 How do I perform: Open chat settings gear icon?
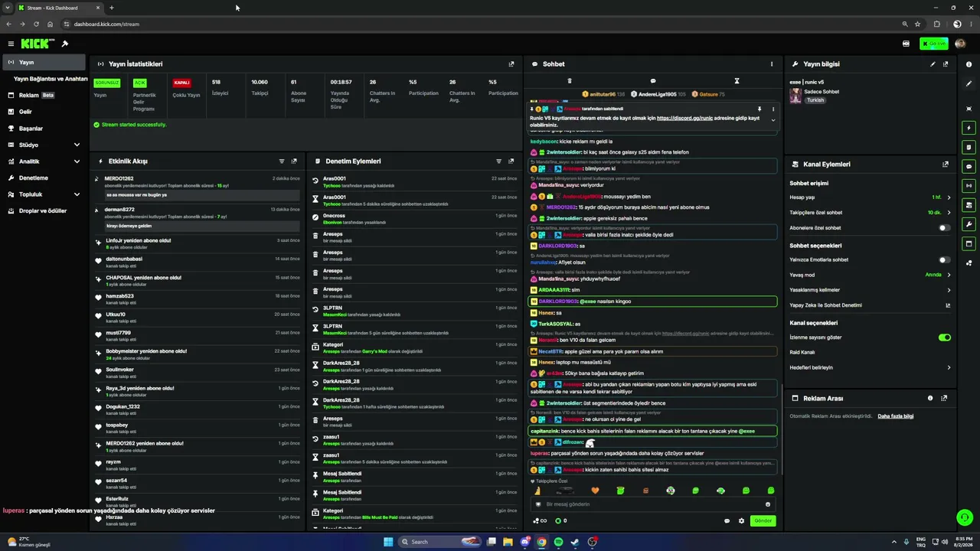(741, 521)
